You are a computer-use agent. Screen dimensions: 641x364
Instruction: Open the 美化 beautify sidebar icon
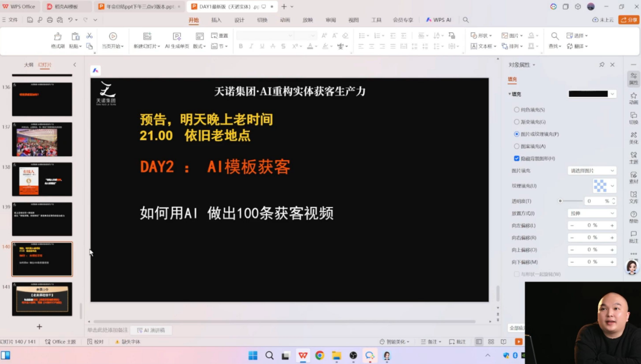633,138
